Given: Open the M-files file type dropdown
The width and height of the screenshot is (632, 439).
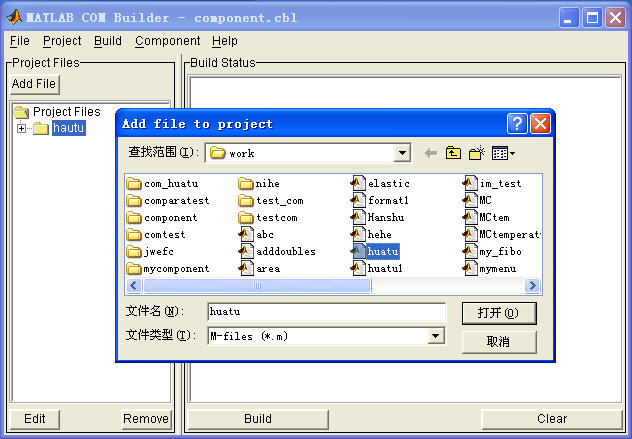Looking at the screenshot, I should tap(436, 336).
